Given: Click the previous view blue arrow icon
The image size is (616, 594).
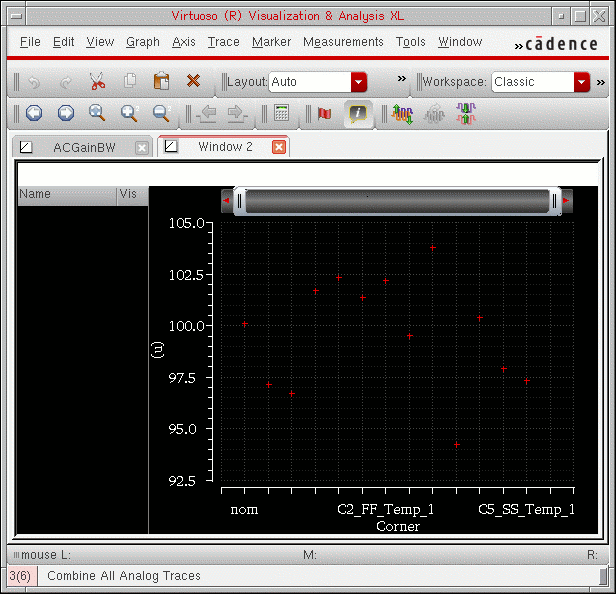Looking at the screenshot, I should [x=34, y=114].
